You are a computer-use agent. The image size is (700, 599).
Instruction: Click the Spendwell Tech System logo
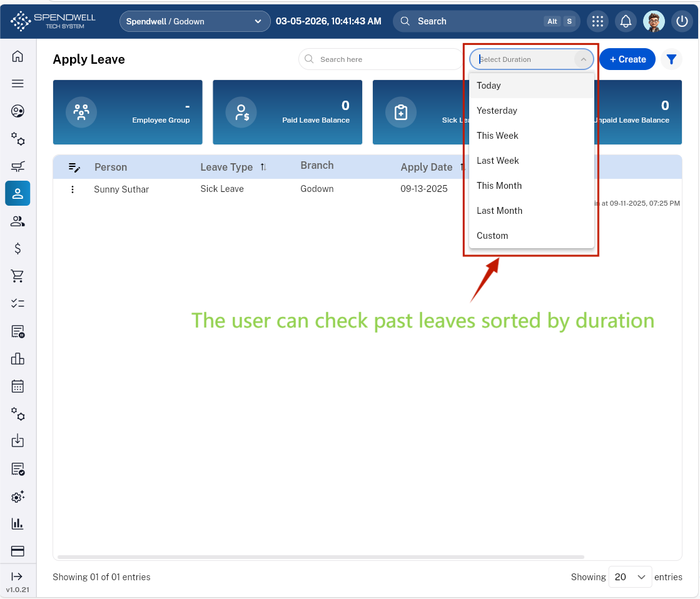tap(53, 21)
